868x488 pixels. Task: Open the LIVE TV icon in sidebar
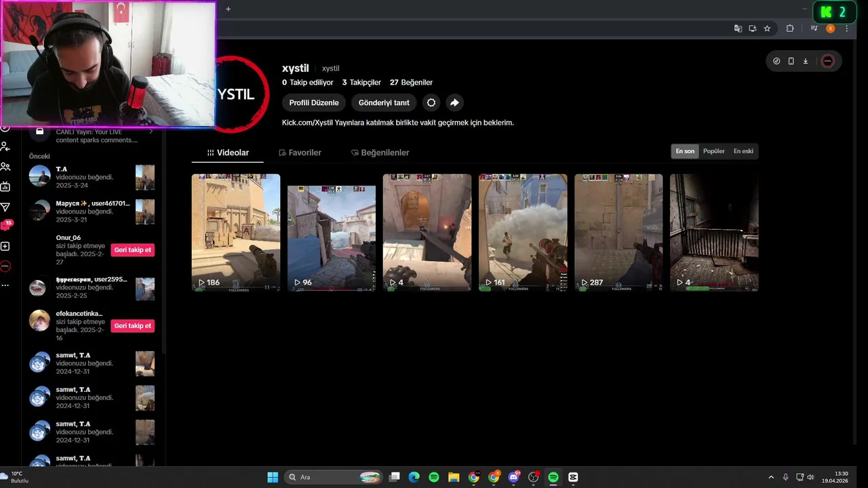(x=5, y=187)
